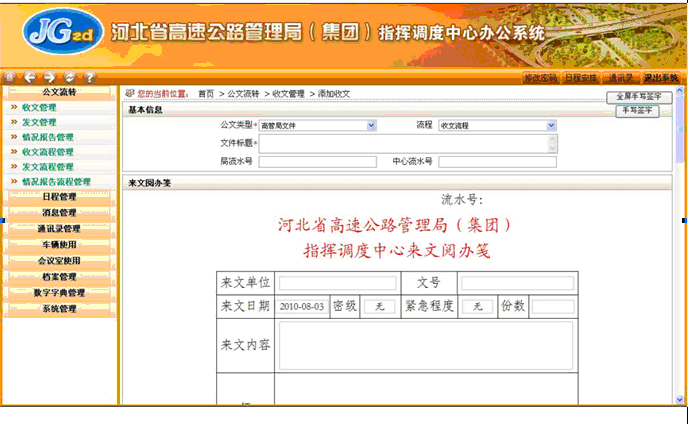Click the 来文内容 text area
This screenshot has width=689, height=424.
(426, 346)
